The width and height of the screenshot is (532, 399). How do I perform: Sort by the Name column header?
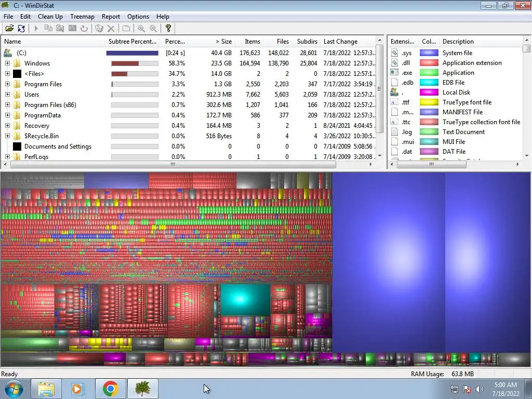tap(54, 42)
